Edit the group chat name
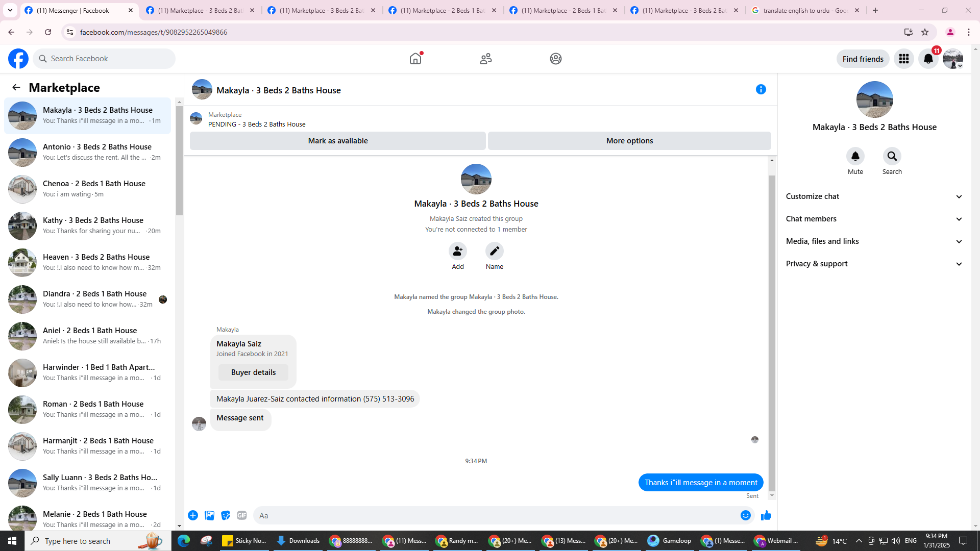Viewport: 980px width, 551px height. [x=495, y=251]
